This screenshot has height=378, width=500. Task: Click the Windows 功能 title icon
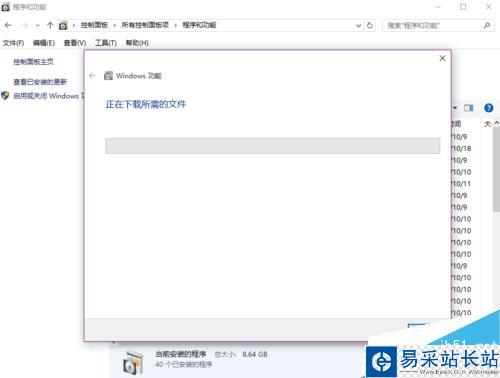[108, 76]
